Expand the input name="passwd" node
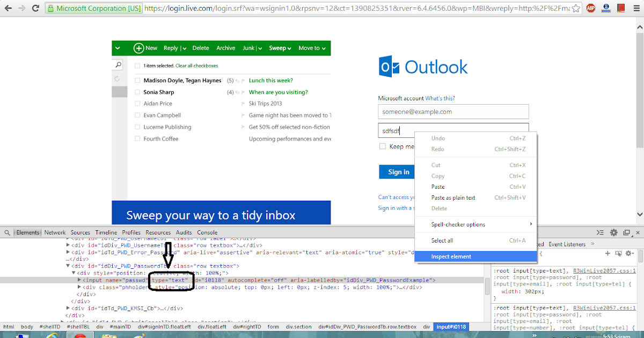Image resolution: width=644 pixels, height=338 pixels. 80,280
